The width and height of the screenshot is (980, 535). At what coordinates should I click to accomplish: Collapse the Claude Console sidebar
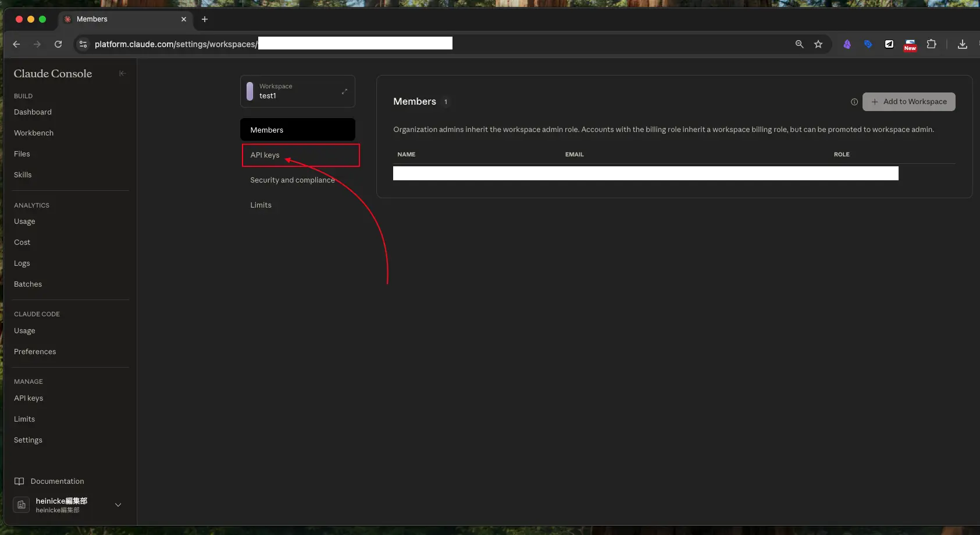coord(122,73)
